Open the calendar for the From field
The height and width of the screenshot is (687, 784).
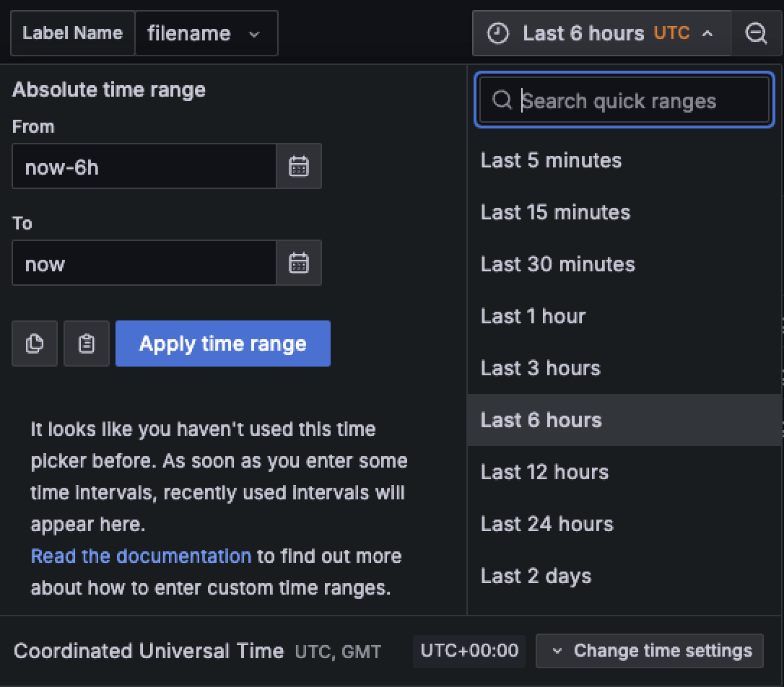tap(299, 166)
